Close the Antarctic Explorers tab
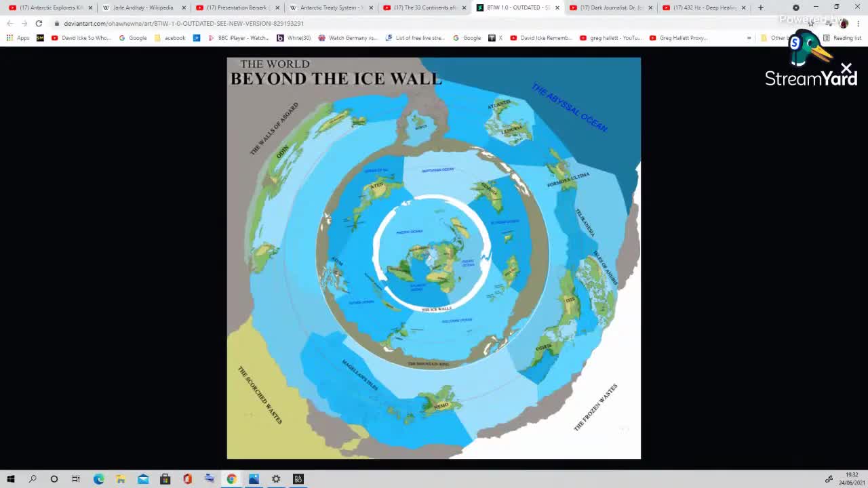The image size is (868, 488). tap(90, 7)
